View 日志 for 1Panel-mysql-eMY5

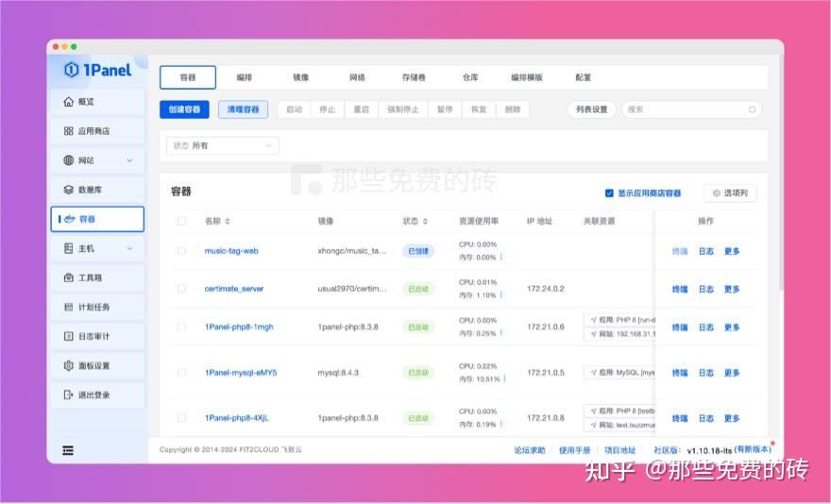pyautogui.click(x=706, y=373)
